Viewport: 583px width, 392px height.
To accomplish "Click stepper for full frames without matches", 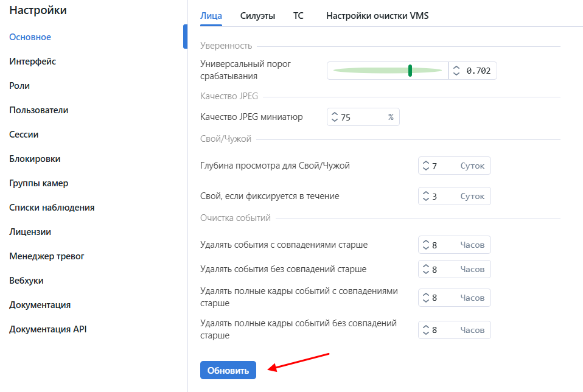I will tap(425, 330).
